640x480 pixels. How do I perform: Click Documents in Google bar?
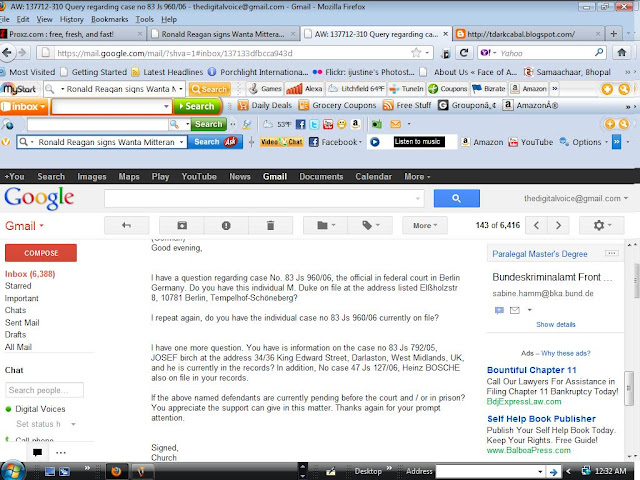(x=321, y=177)
